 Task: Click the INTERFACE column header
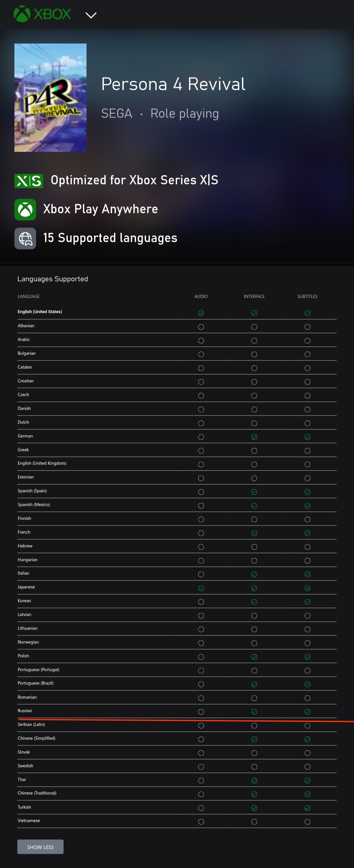coord(254,297)
